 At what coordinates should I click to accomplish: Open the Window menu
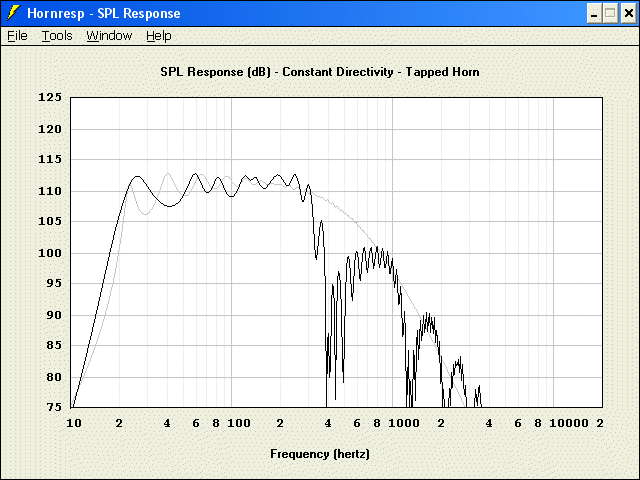(x=109, y=36)
